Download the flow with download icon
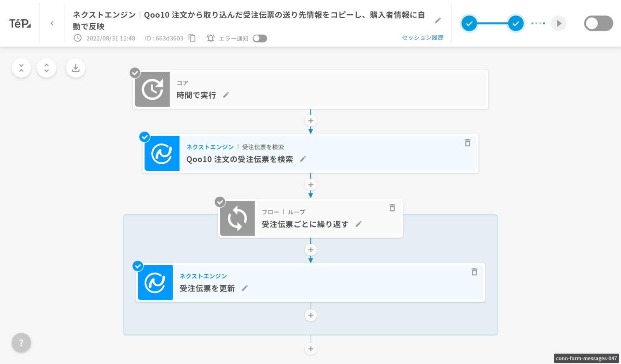621x364 pixels. tap(76, 68)
